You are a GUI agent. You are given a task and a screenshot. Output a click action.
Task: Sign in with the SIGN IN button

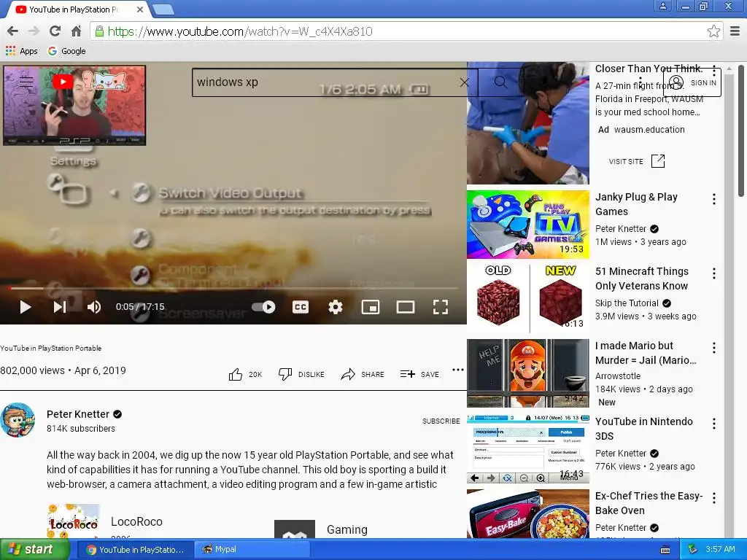[x=692, y=82]
